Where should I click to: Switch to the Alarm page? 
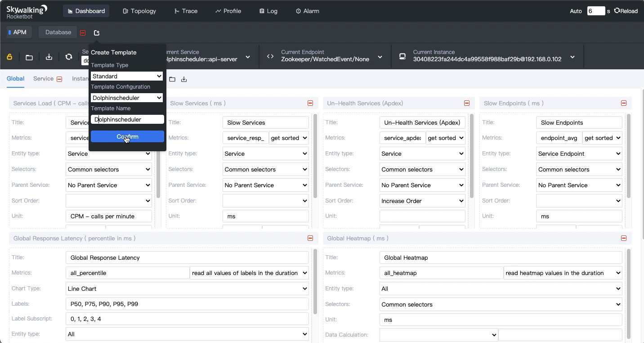(308, 11)
